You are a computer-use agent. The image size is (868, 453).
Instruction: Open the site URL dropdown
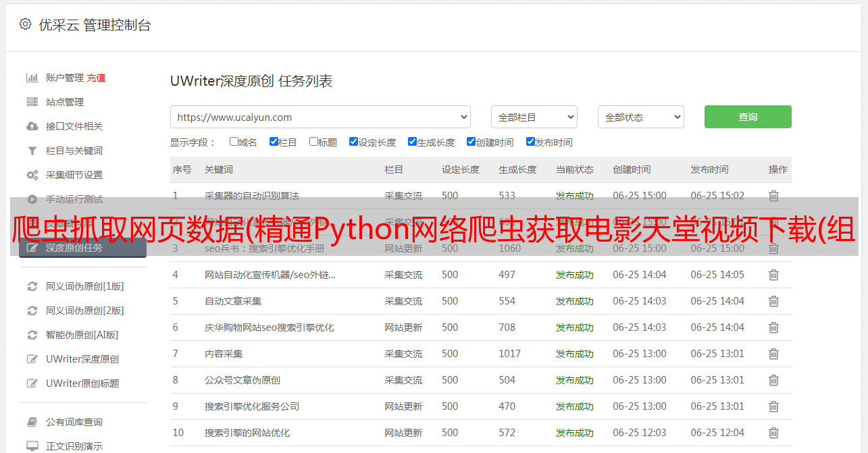(x=320, y=117)
